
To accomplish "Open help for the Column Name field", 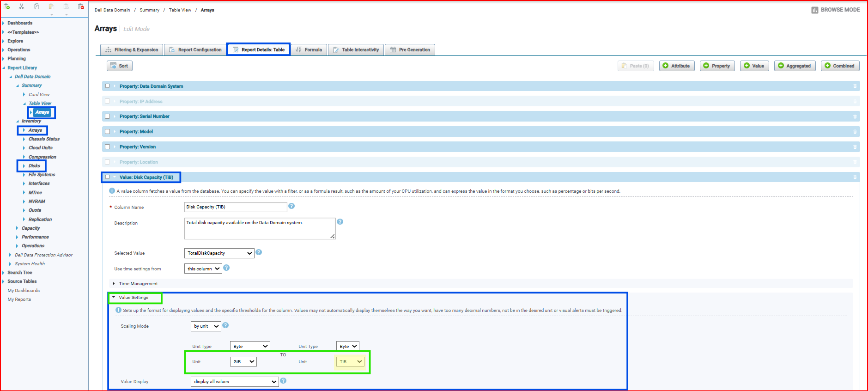I will tap(291, 206).
